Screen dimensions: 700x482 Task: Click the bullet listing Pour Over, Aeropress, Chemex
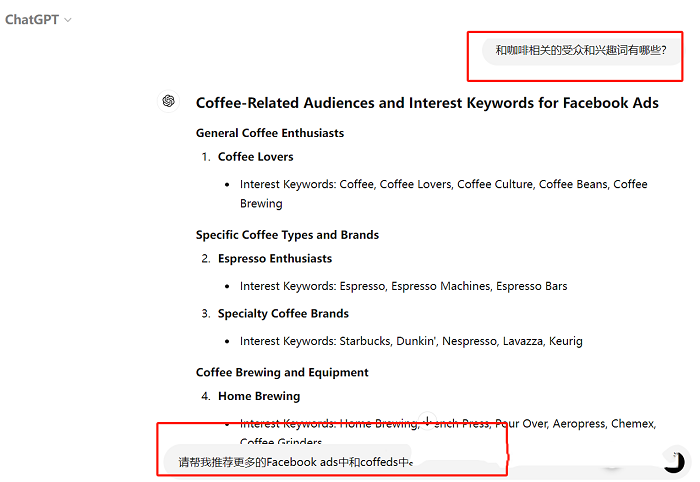(448, 432)
